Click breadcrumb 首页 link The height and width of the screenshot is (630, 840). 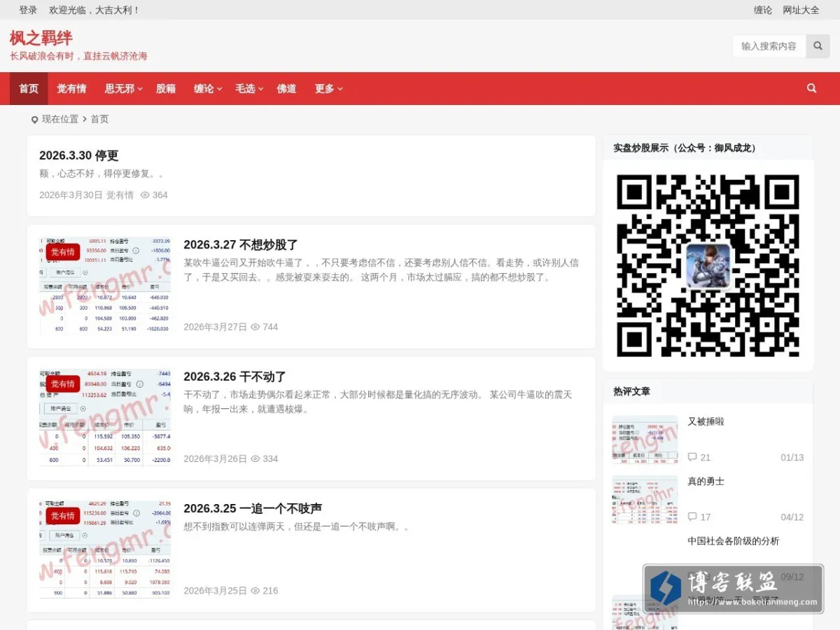click(x=99, y=120)
